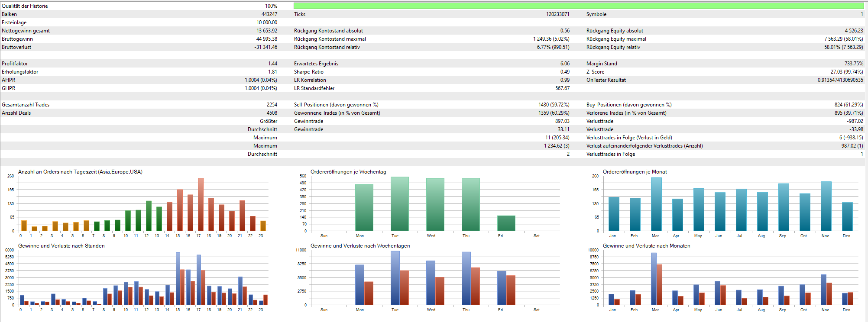Select 'Rückgang Equity maximal' value '7 563.29 (58.01%)'
This screenshot has height=322, width=868.
pyautogui.click(x=844, y=39)
